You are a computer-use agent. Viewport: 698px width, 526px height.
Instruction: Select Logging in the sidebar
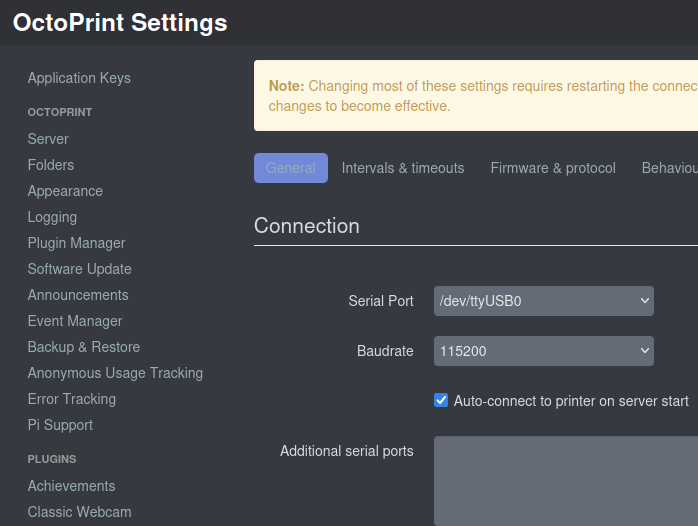(52, 217)
